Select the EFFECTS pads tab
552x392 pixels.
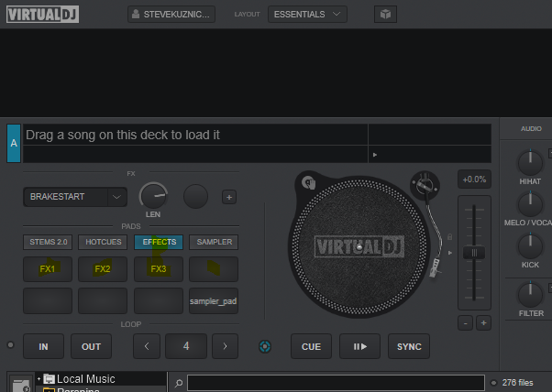tap(159, 242)
